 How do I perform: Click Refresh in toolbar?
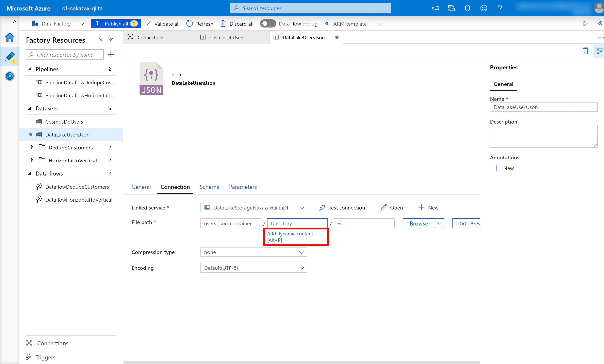pos(200,24)
